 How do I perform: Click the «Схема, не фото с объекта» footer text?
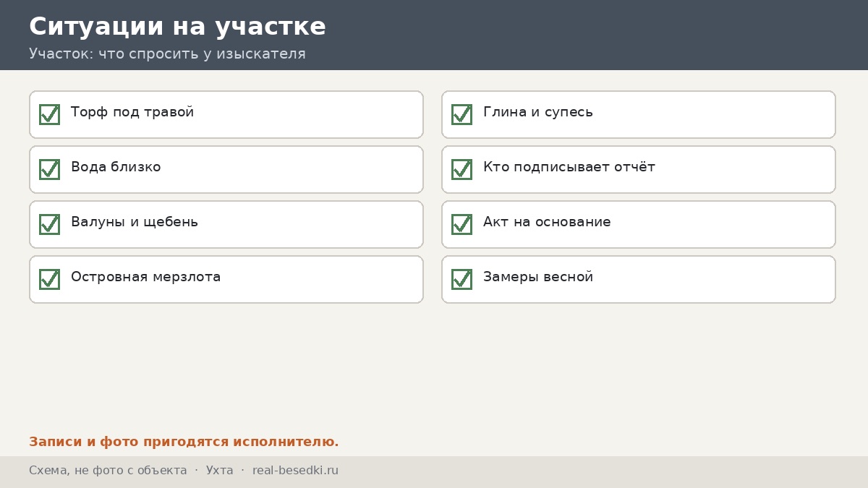click(108, 471)
